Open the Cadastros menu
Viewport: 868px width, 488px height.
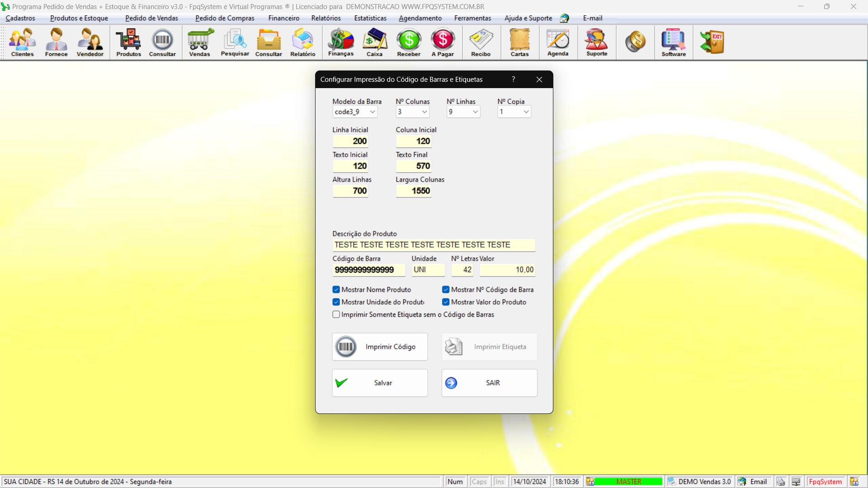coord(20,18)
